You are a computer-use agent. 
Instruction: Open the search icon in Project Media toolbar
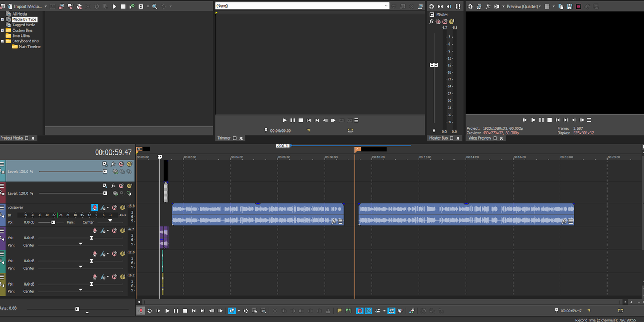pyautogui.click(x=155, y=6)
